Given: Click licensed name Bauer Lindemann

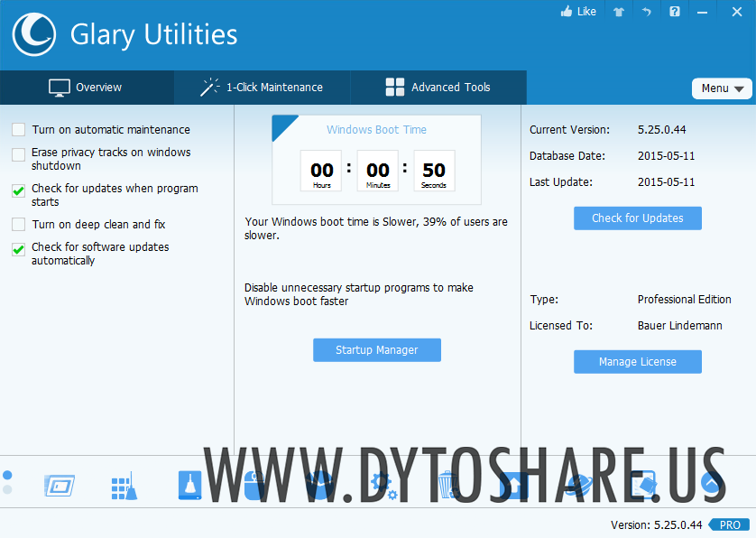Looking at the screenshot, I should pyautogui.click(x=680, y=326).
